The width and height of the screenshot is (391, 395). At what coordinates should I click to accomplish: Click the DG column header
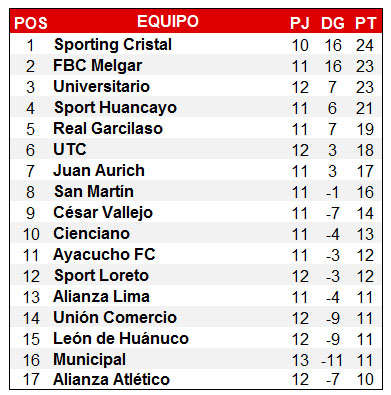click(333, 23)
